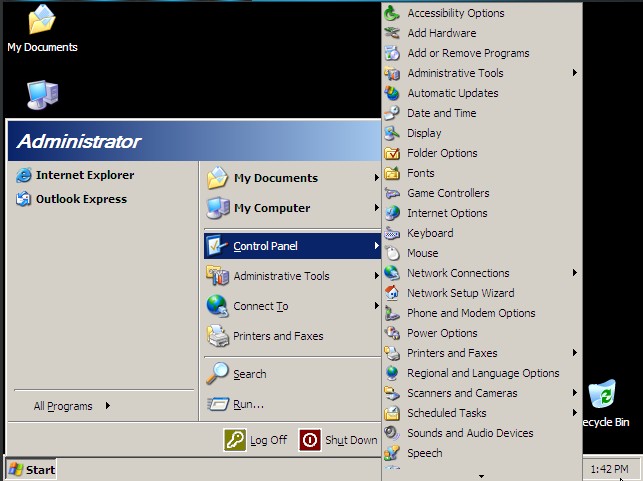Click the Fonts folder icon
The height and width of the screenshot is (481, 643).
(392, 173)
